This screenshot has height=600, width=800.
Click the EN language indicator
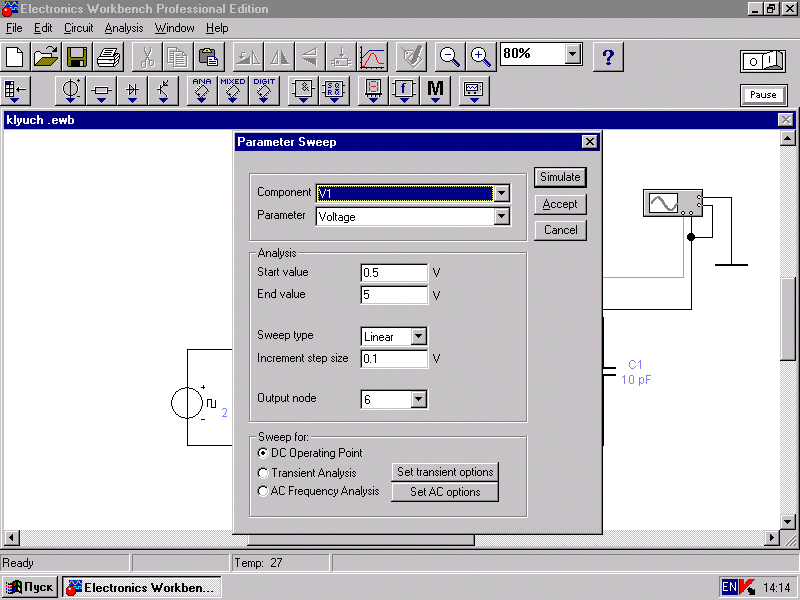click(729, 587)
